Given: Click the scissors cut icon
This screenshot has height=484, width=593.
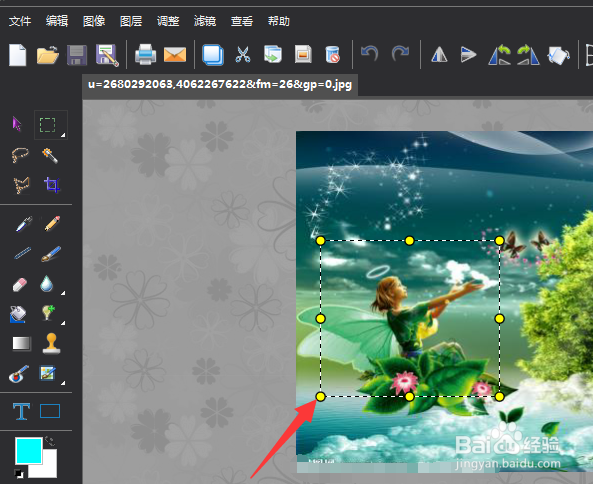Looking at the screenshot, I should pyautogui.click(x=243, y=55).
